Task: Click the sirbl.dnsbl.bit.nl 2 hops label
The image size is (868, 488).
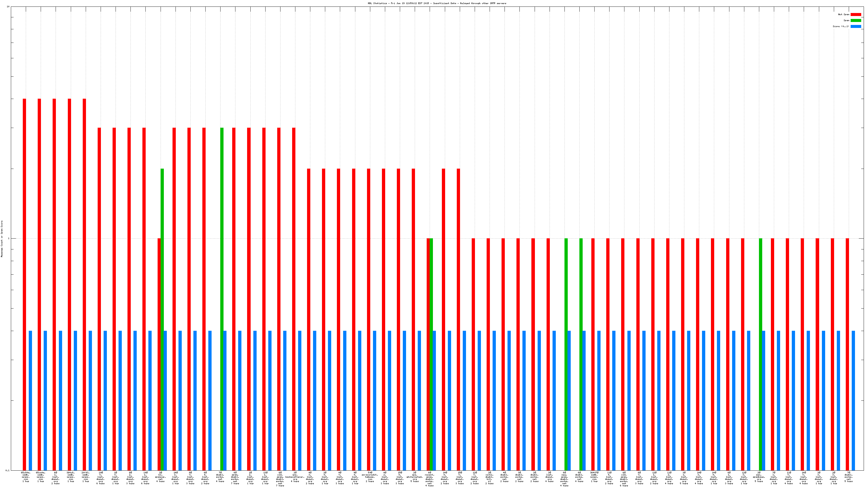Action: [489, 478]
